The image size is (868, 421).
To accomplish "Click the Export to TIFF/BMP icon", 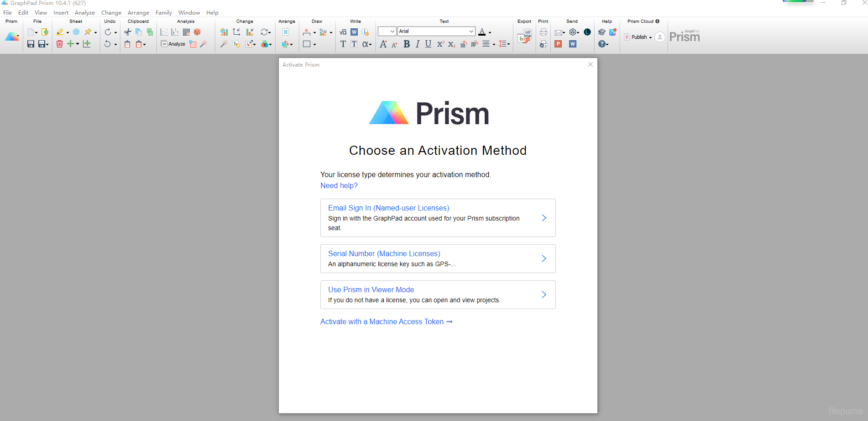I will 525,37.
